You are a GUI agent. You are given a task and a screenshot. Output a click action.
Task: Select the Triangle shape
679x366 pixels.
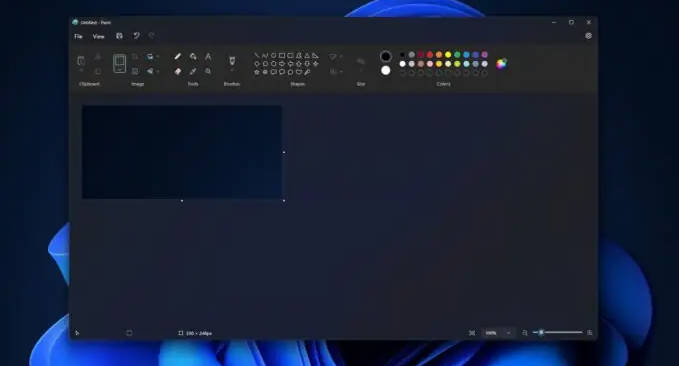tap(307, 55)
